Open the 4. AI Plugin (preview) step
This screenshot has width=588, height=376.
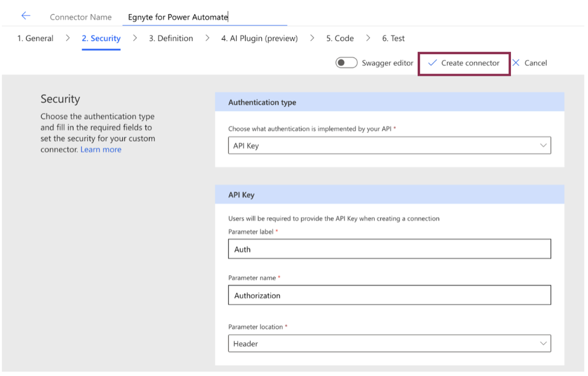260,38
